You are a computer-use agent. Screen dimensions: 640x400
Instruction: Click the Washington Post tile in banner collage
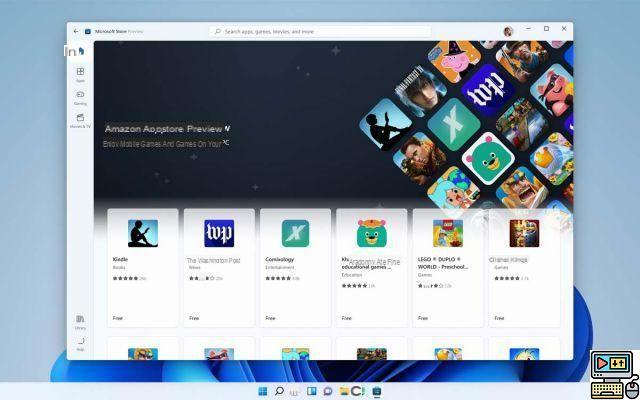(x=488, y=91)
